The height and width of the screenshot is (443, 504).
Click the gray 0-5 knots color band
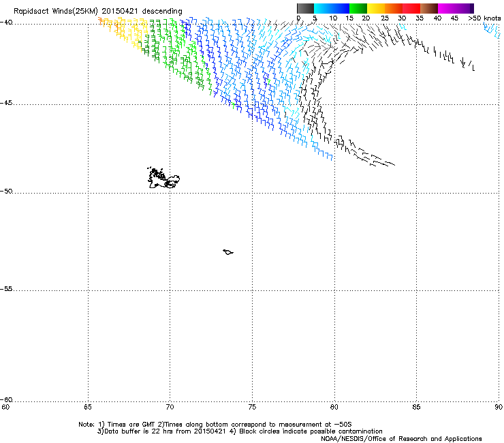pyautogui.click(x=305, y=8)
